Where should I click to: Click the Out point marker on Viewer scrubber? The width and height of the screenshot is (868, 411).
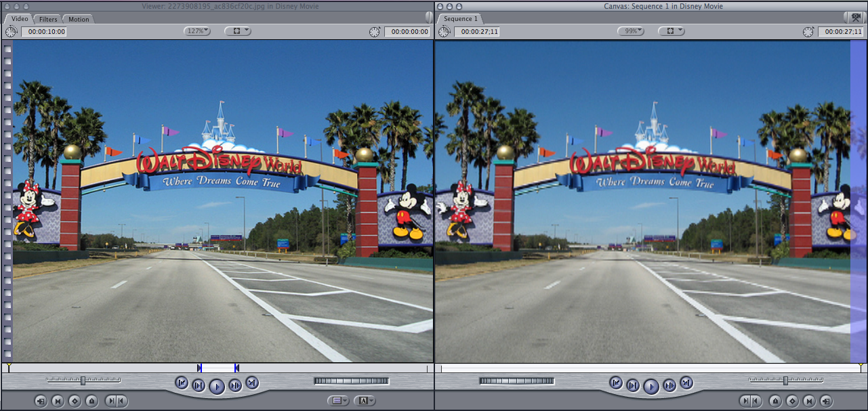[x=236, y=368]
